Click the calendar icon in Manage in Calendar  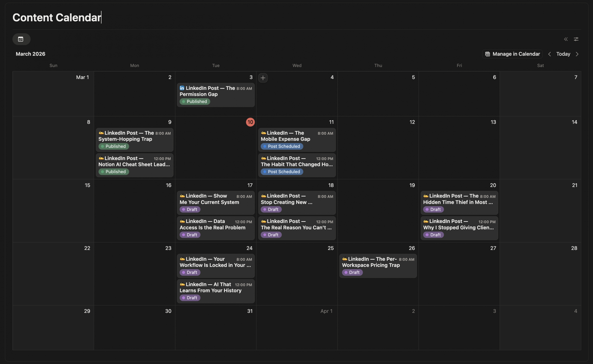click(x=487, y=54)
